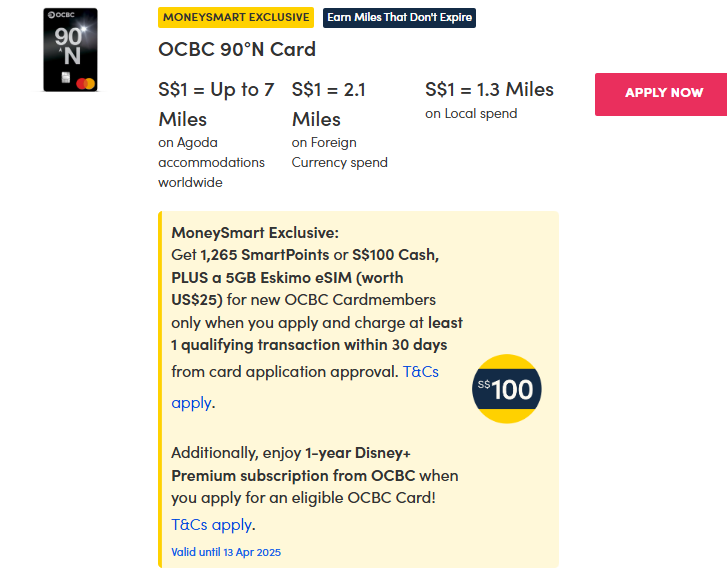
Task: Select the S$1 = 2.1 Miles rate
Action: pyautogui.click(x=329, y=104)
